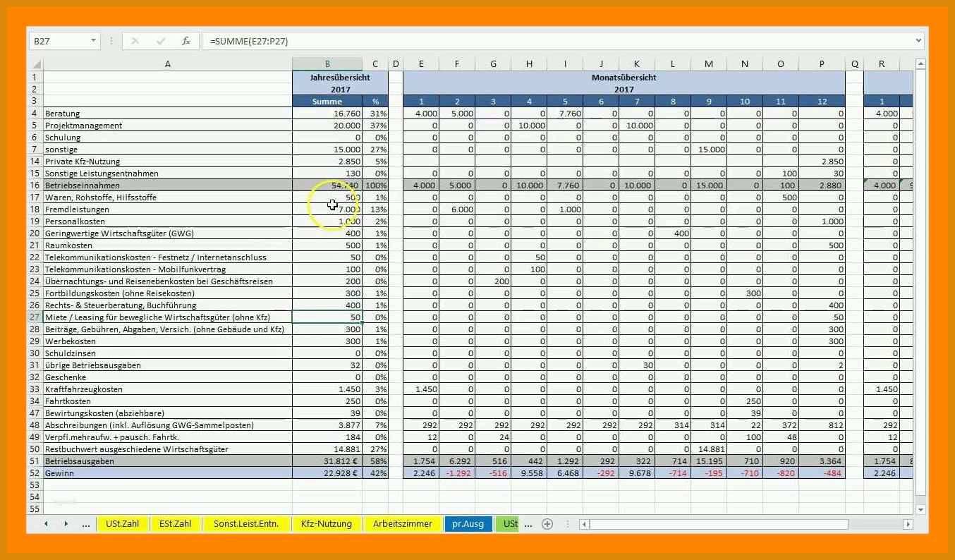Select the pr.Ausg sheet tab
The width and height of the screenshot is (955, 560).
(x=468, y=524)
